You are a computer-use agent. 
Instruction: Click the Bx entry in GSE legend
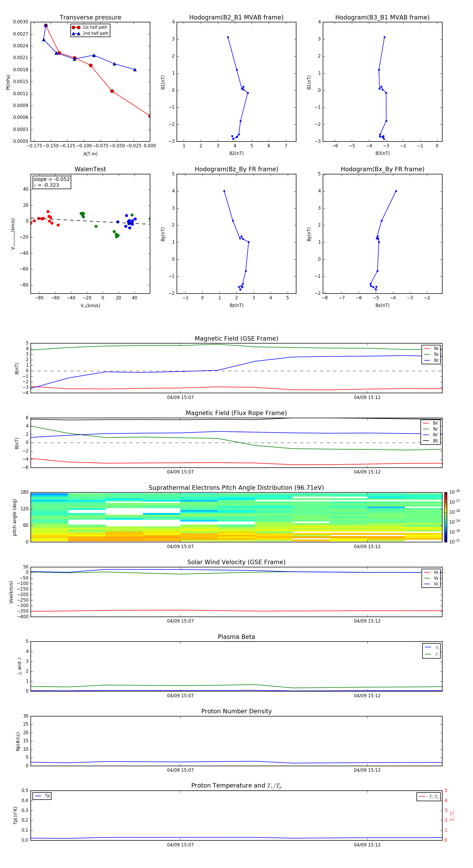pos(431,349)
